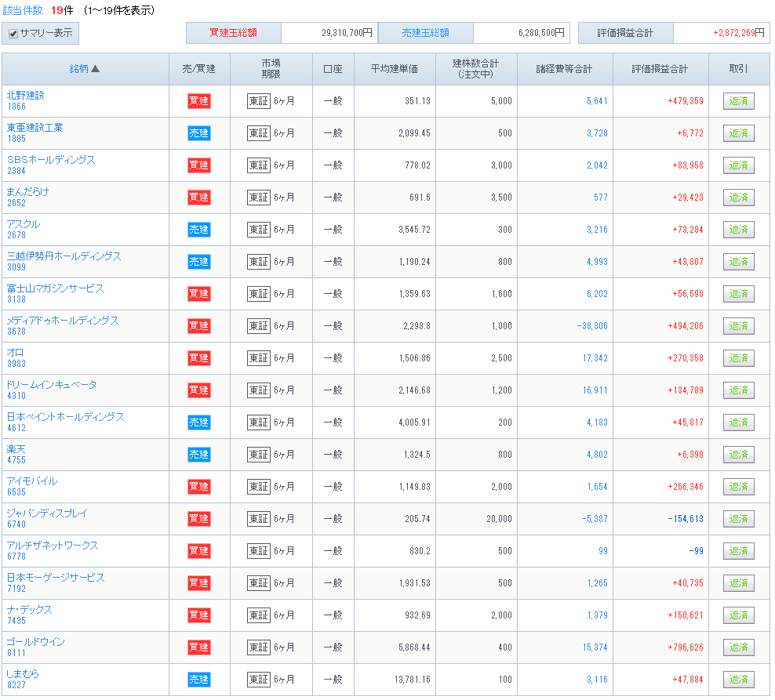This screenshot has height=700, width=775.
Task: Click 返済 button for まんだらけ
Action: (738, 197)
